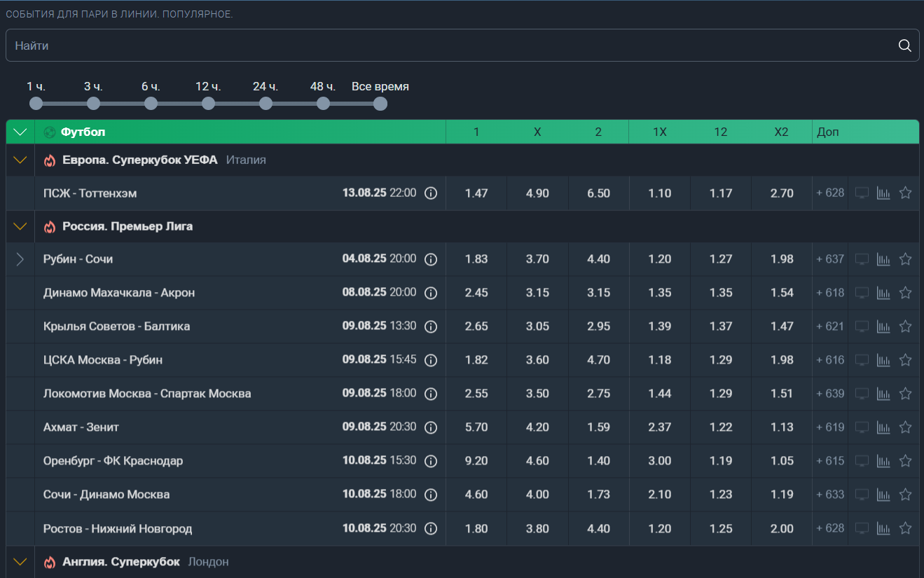Expand +637 extra markets for Рубин - Сочи

(x=830, y=259)
